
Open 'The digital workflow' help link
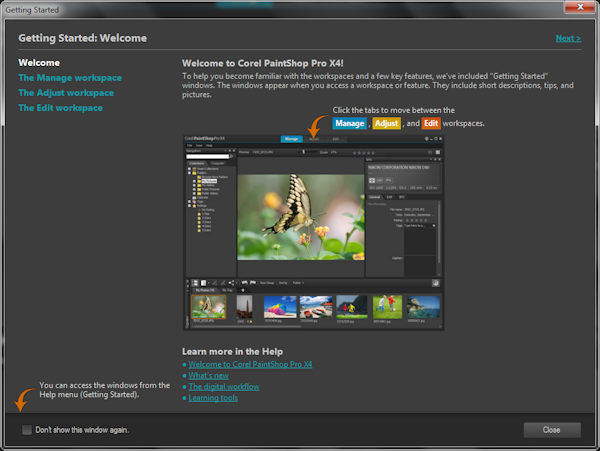pyautogui.click(x=225, y=387)
